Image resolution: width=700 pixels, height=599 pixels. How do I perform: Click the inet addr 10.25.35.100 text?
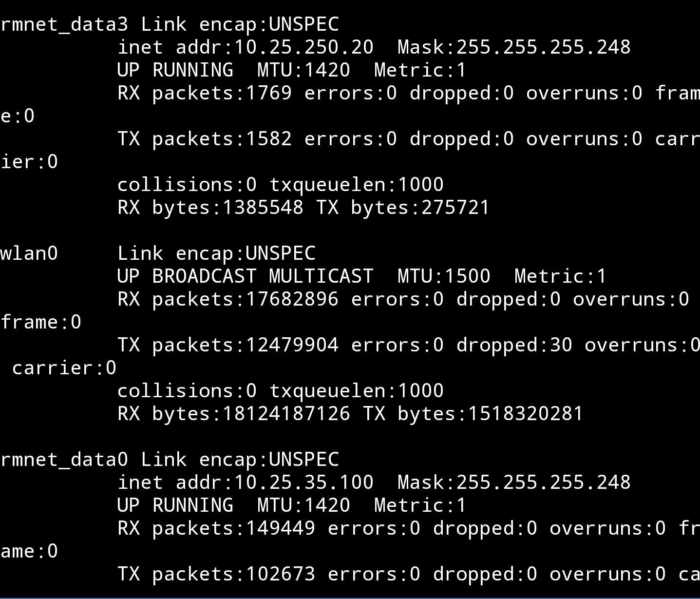click(x=246, y=483)
